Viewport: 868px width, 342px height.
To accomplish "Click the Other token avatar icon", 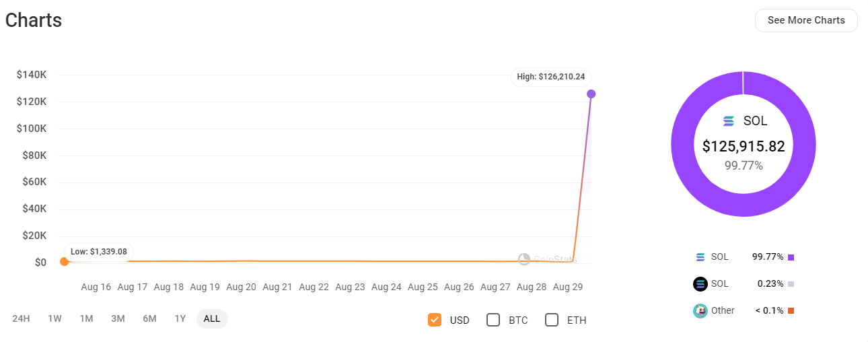I will click(x=700, y=311).
